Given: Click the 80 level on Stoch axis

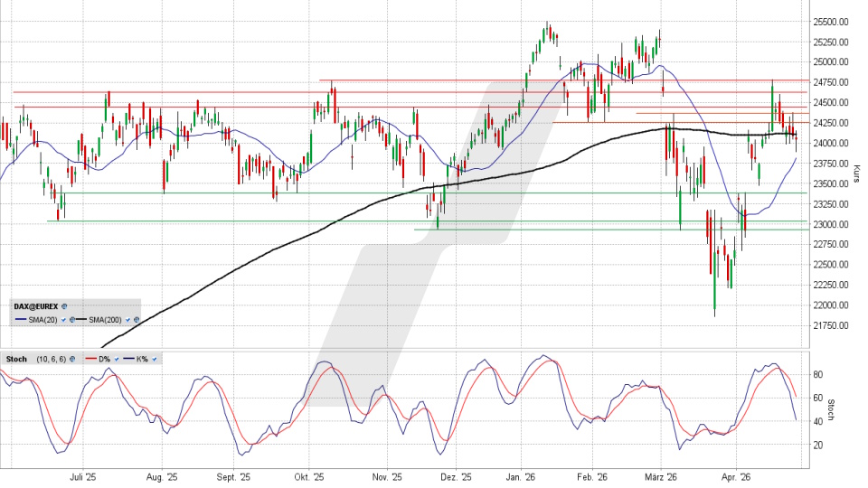Looking at the screenshot, I should 817,373.
